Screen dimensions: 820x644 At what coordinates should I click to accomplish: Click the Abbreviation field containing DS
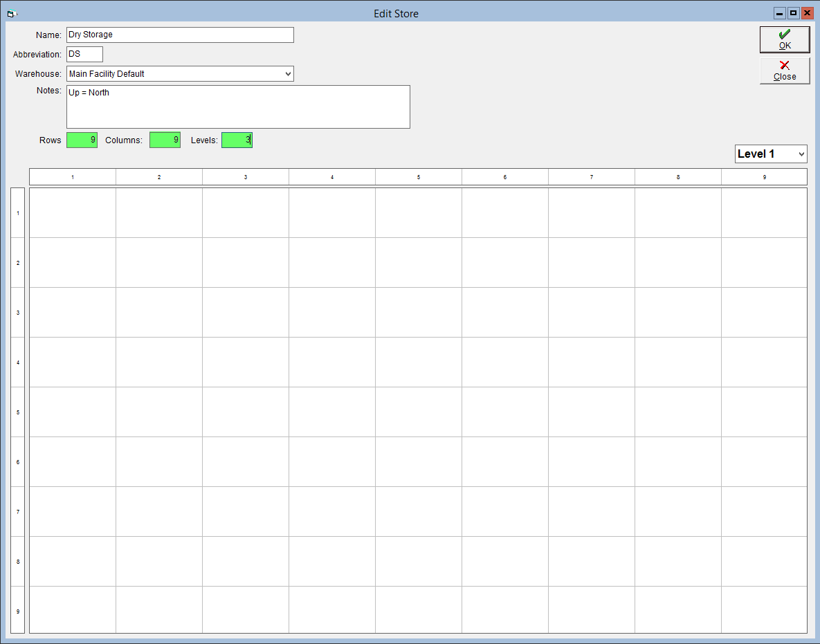(84, 55)
